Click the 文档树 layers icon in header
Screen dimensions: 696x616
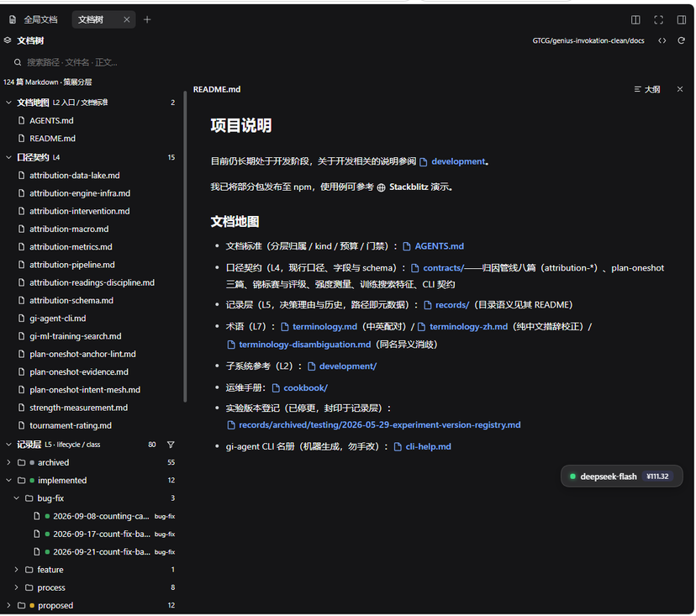(8, 40)
